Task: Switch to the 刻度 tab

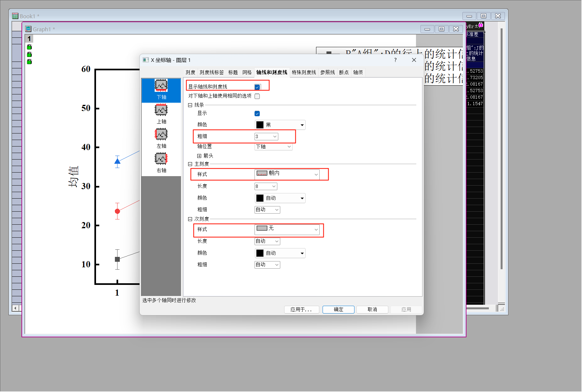Action: pyautogui.click(x=190, y=72)
